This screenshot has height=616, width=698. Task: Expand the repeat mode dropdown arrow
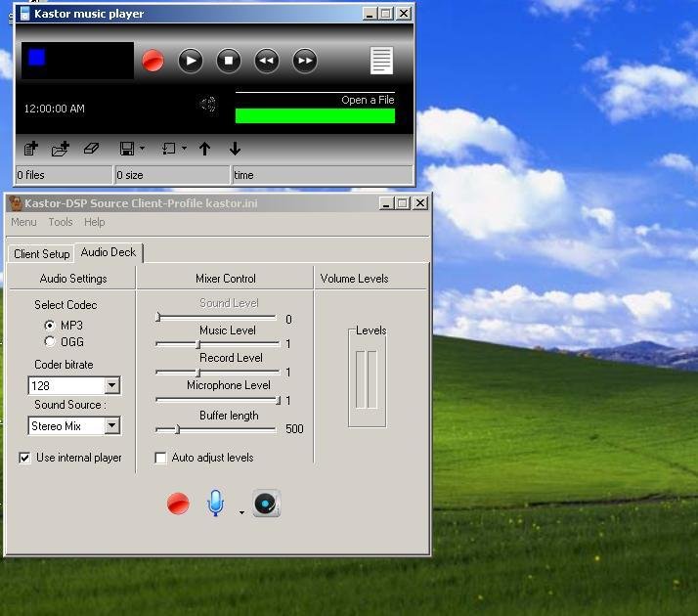click(185, 148)
